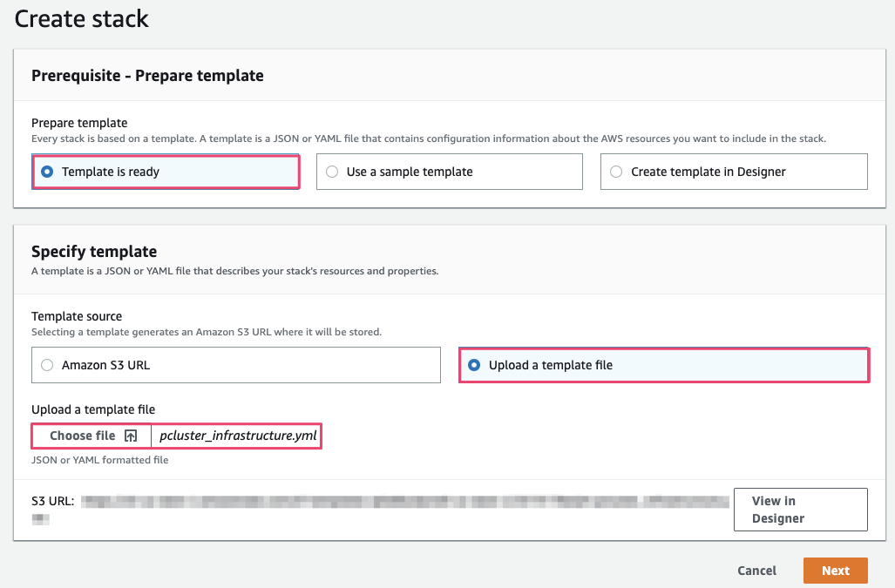Click the Create stack page heading
This screenshot has width=895, height=588.
(x=82, y=18)
